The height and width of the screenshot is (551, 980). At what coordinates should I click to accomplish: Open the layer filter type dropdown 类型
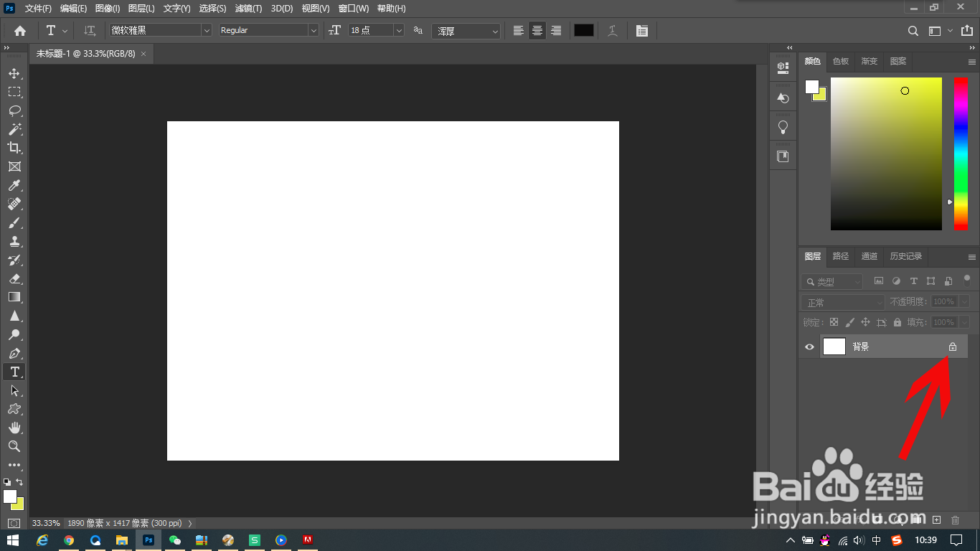(831, 282)
